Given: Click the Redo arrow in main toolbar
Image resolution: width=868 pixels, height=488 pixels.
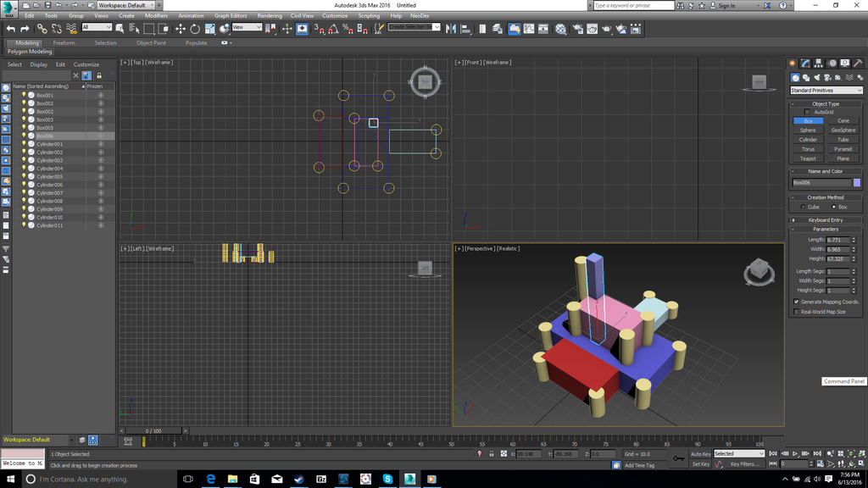Looking at the screenshot, I should 25,29.
